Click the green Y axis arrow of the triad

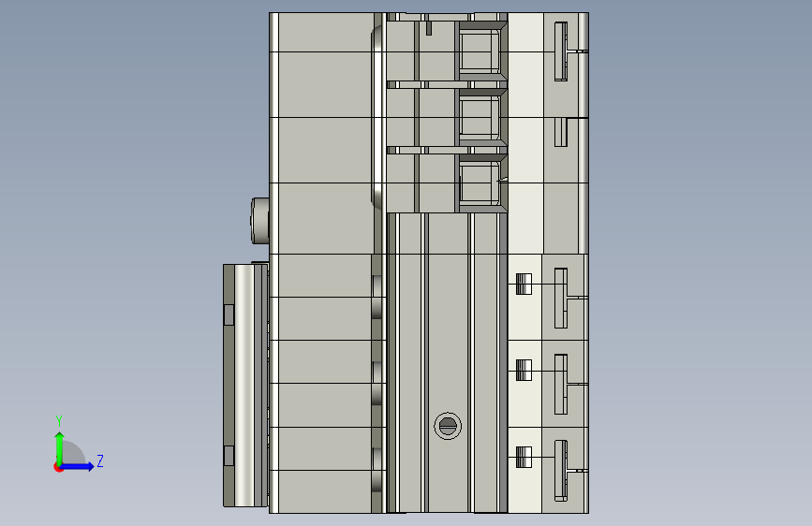click(59, 447)
